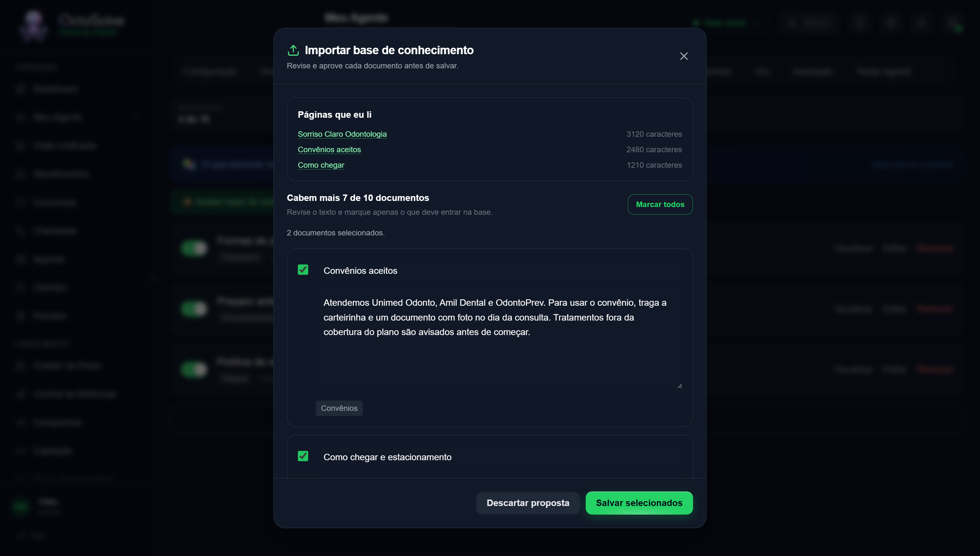Open the Como chegar page link
Viewport: 980px width, 556px height.
click(x=320, y=165)
